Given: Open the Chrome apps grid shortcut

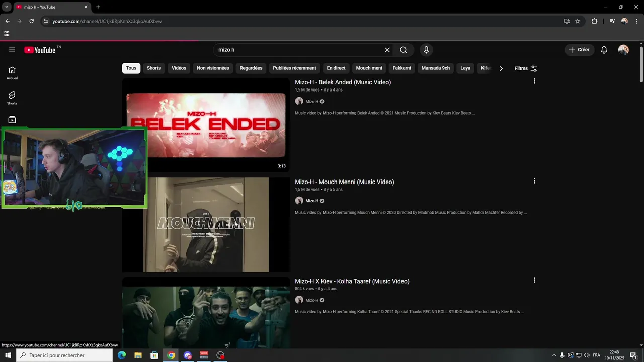Looking at the screenshot, I should click(x=7, y=34).
